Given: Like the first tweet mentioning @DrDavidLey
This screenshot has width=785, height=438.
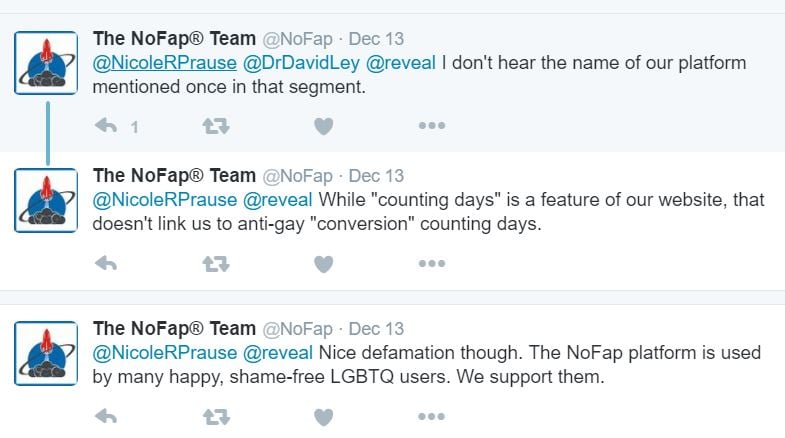Looking at the screenshot, I should (323, 126).
